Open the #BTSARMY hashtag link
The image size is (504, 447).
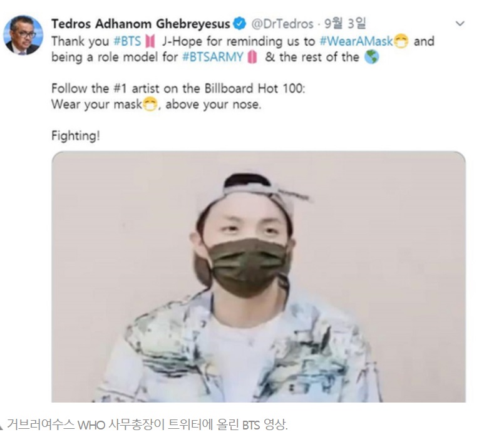click(x=213, y=57)
